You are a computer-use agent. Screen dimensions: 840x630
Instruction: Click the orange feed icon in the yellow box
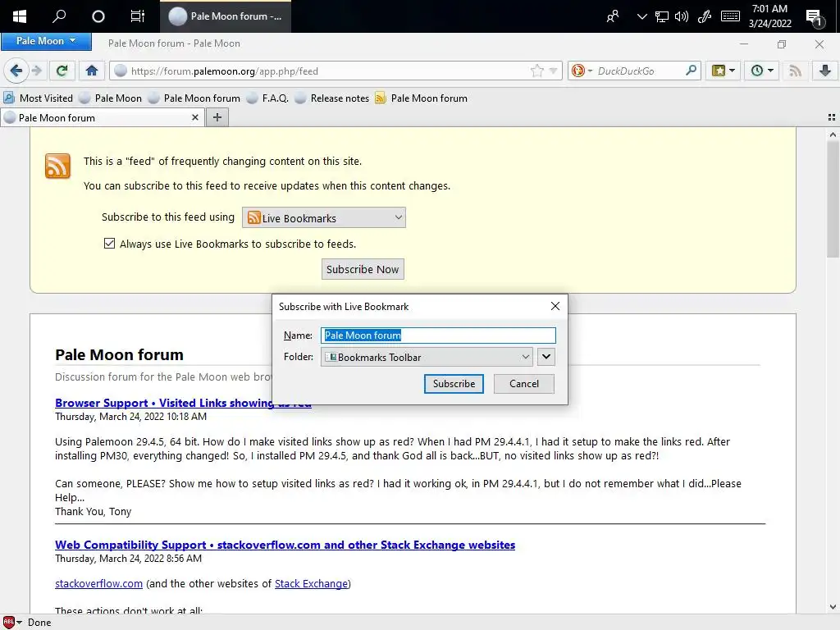[x=58, y=166]
